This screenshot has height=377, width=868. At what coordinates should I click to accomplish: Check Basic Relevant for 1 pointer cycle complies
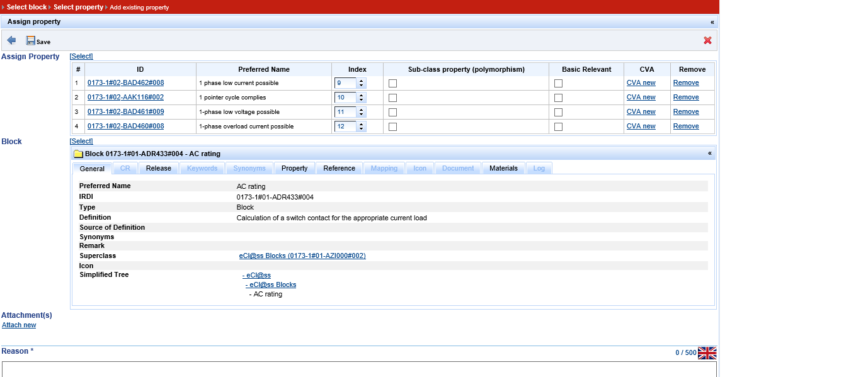coord(558,98)
